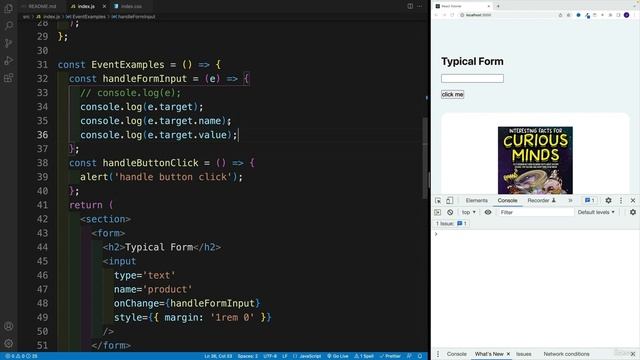Open the Explorer view in VS Code activity bar
This screenshot has height=360, width=640.
9,8
